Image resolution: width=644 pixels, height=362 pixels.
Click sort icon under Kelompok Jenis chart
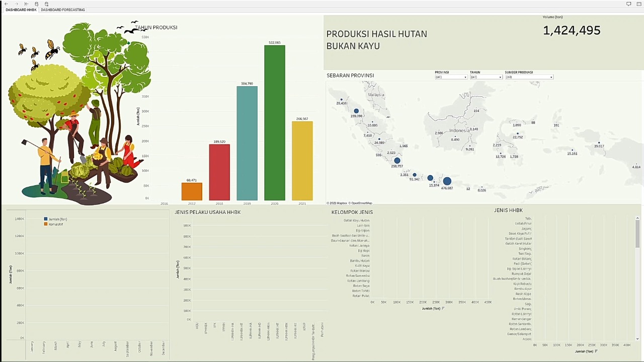443,309
